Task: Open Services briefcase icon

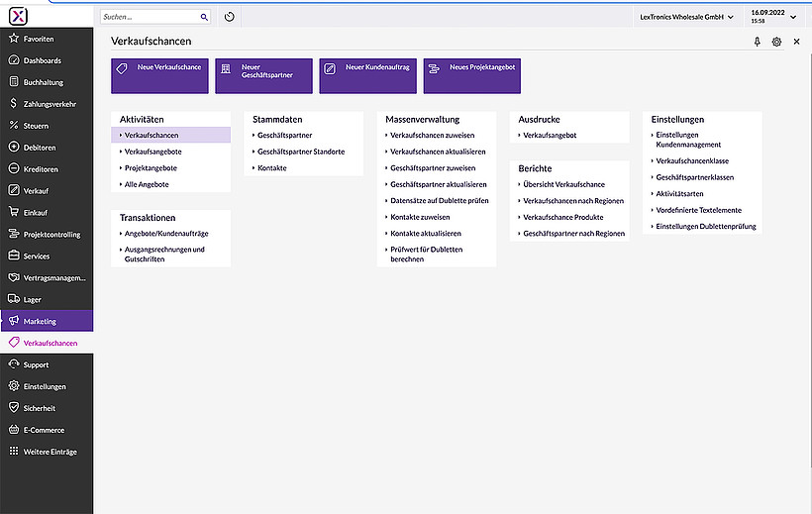Action: 14,256
